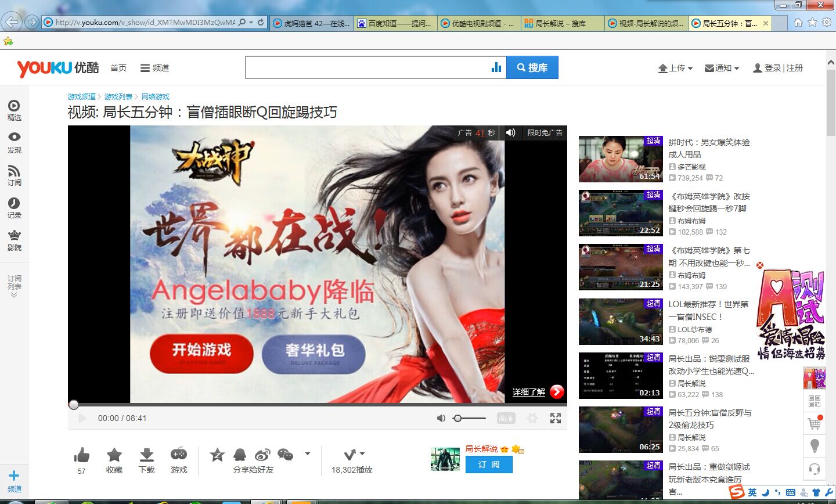Open address bar search dropdown arrow
This screenshot has height=504, width=836.
click(251, 22)
